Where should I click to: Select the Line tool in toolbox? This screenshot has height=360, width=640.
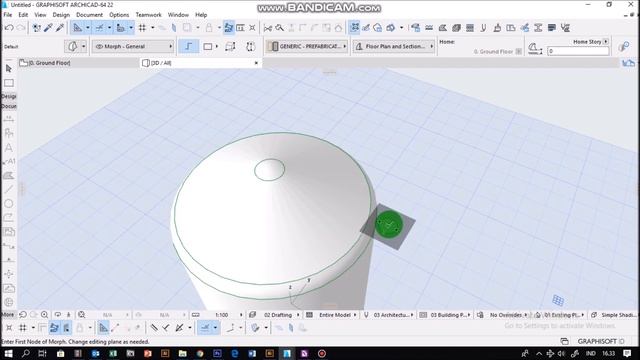pos(9,189)
